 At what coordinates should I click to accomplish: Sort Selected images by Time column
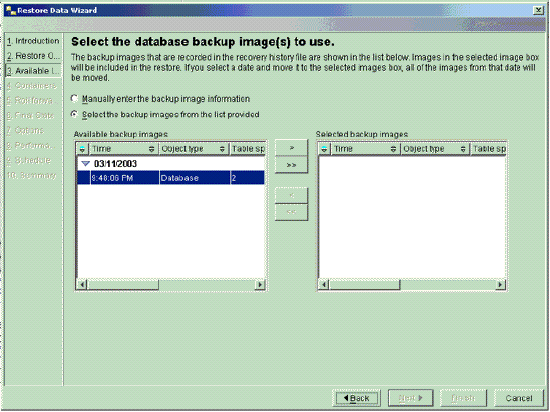tap(365, 149)
